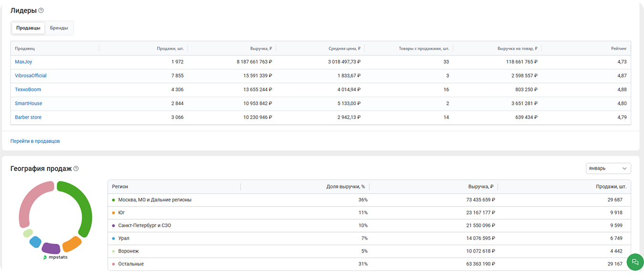Viewport: 644px width, 275px height.
Task: Open the VibrosaOfficial seller link
Action: [x=31, y=76]
